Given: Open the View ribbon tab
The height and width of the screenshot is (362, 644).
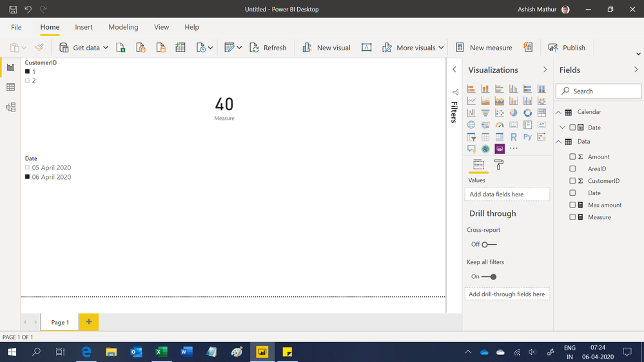Looking at the screenshot, I should [x=161, y=27].
